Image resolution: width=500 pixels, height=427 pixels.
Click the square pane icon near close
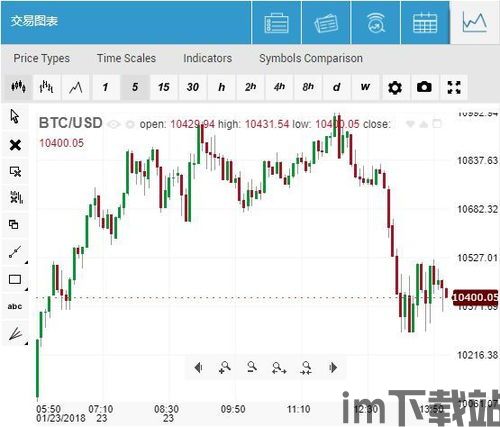[x=437, y=124]
